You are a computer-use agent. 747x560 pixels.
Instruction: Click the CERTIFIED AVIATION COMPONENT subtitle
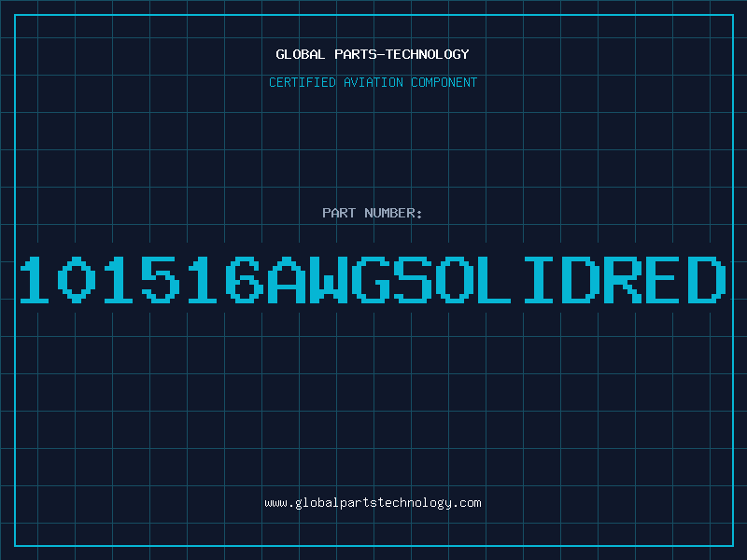click(x=373, y=83)
